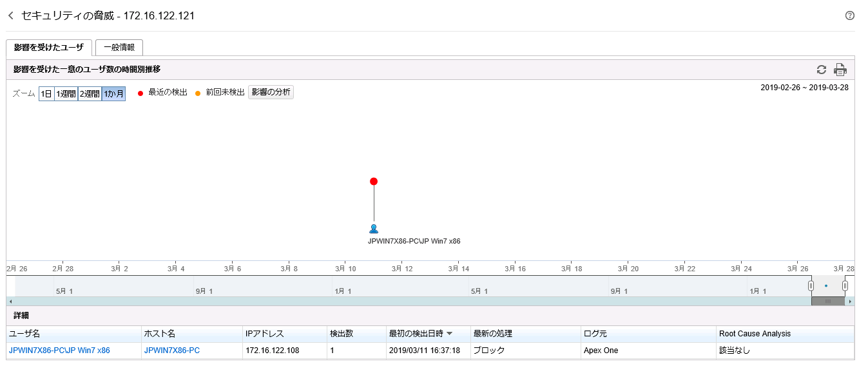
Task: Switch to the 一般情報 tab
Action: 119,48
